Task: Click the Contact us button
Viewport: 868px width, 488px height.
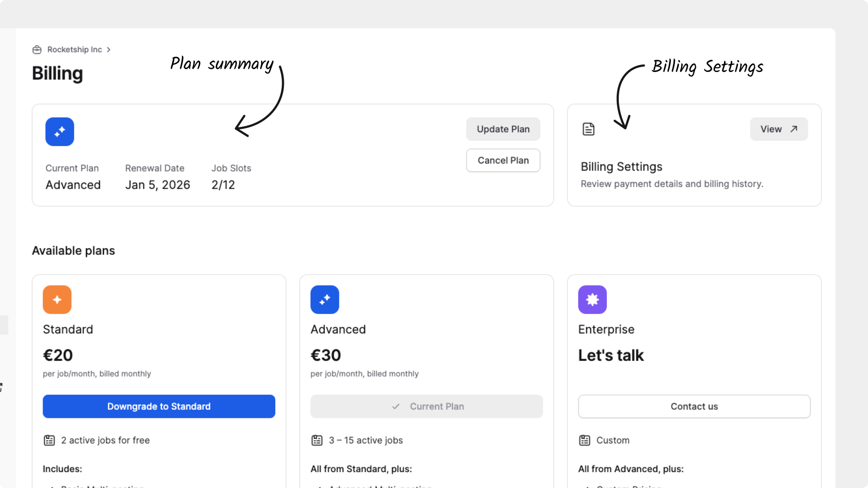Action: click(x=694, y=406)
